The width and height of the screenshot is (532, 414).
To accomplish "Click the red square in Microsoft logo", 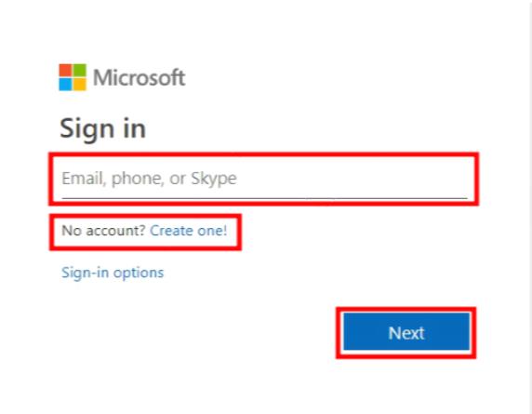I will coord(65,71).
